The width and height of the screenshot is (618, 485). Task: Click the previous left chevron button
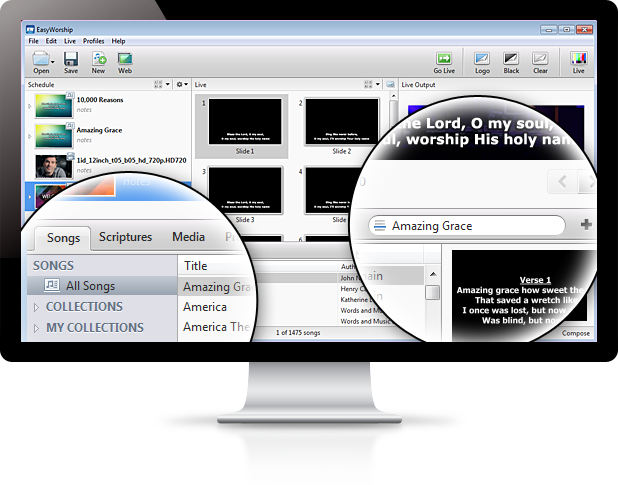click(x=562, y=182)
